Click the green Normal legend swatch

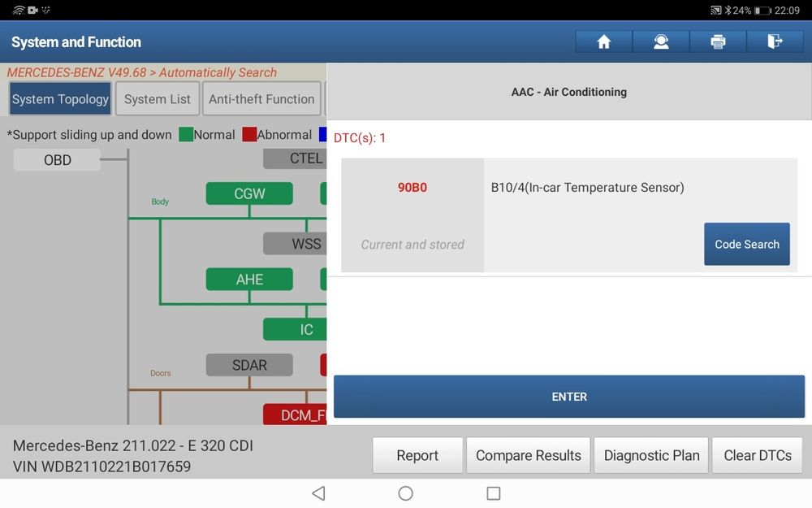click(x=186, y=135)
